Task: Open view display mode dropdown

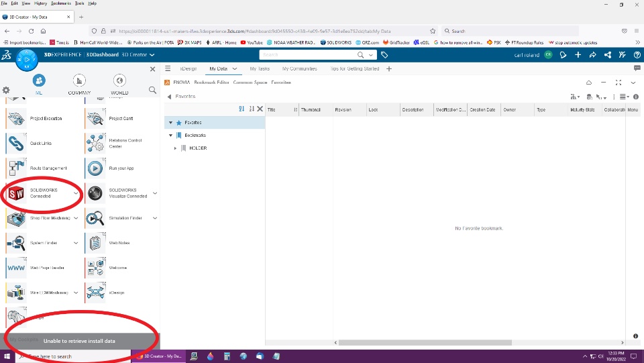Action: pyautogui.click(x=625, y=97)
